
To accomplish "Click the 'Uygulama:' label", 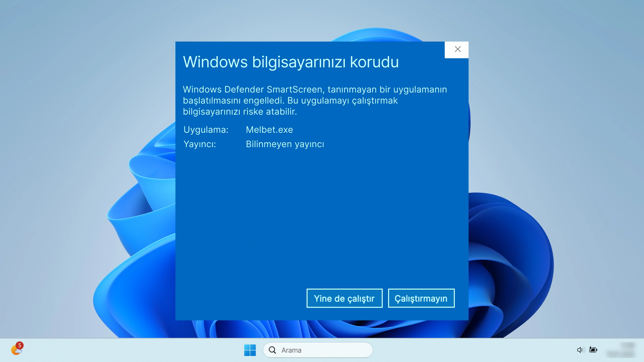I will tap(206, 130).
